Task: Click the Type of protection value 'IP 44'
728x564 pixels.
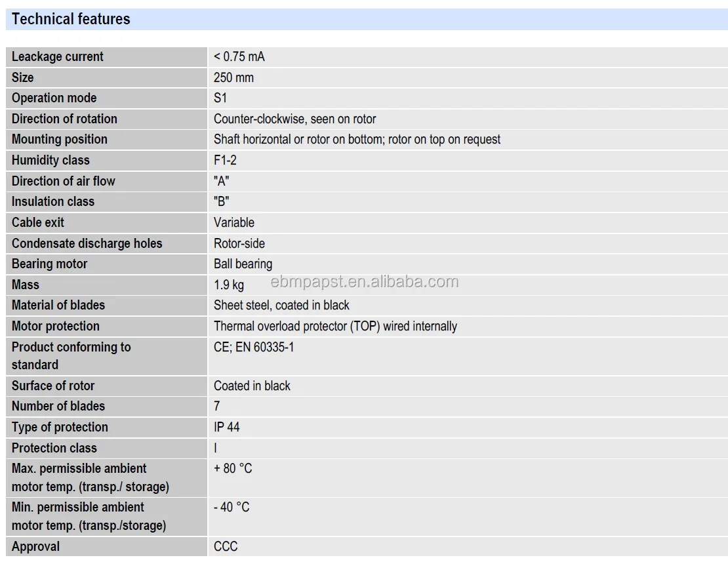Action: (x=227, y=427)
